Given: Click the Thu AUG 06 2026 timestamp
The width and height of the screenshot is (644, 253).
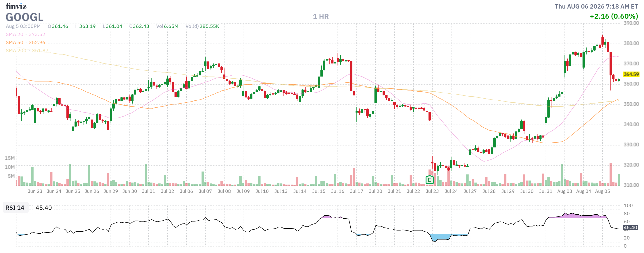Looking at the screenshot, I should pyautogui.click(x=596, y=6).
